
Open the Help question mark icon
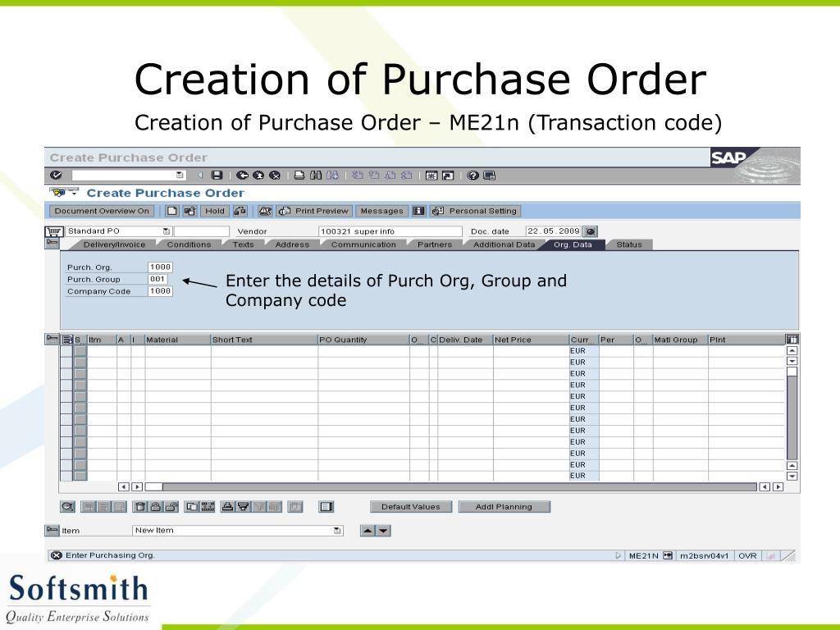472,176
